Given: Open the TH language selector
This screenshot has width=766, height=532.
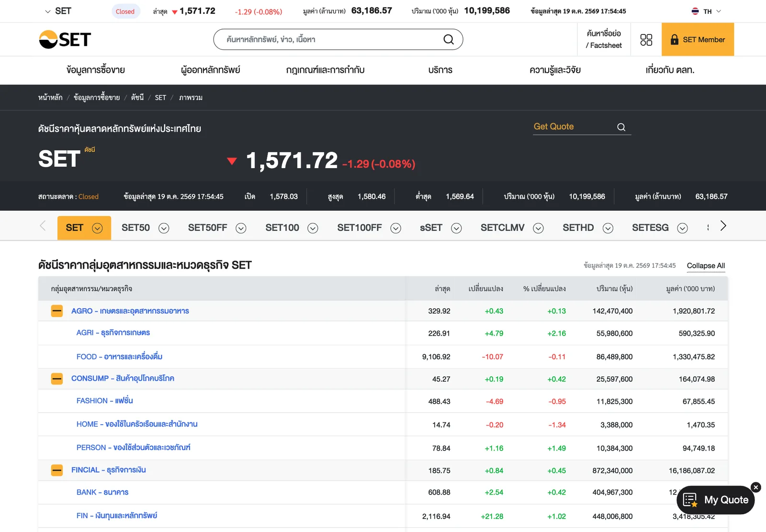Looking at the screenshot, I should [707, 11].
